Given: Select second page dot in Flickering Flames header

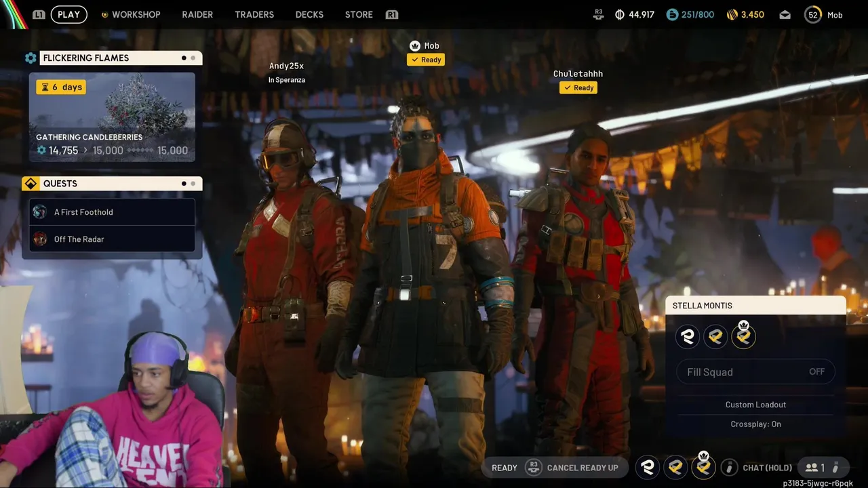Looking at the screenshot, I should pyautogui.click(x=193, y=58).
